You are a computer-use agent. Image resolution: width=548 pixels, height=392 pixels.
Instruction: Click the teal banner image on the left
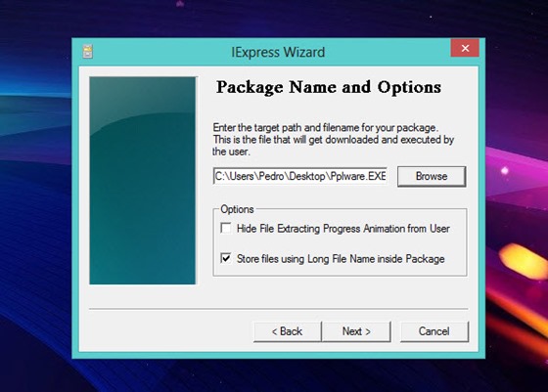click(143, 181)
